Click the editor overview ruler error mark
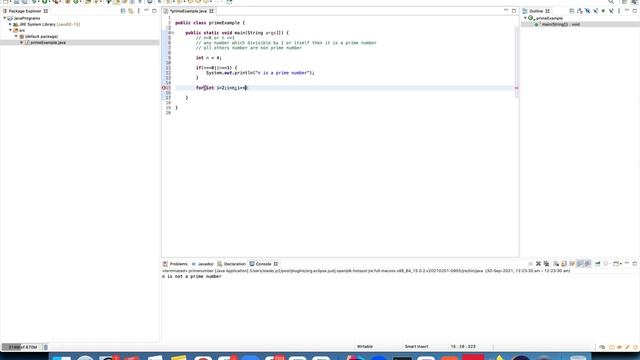 point(516,88)
